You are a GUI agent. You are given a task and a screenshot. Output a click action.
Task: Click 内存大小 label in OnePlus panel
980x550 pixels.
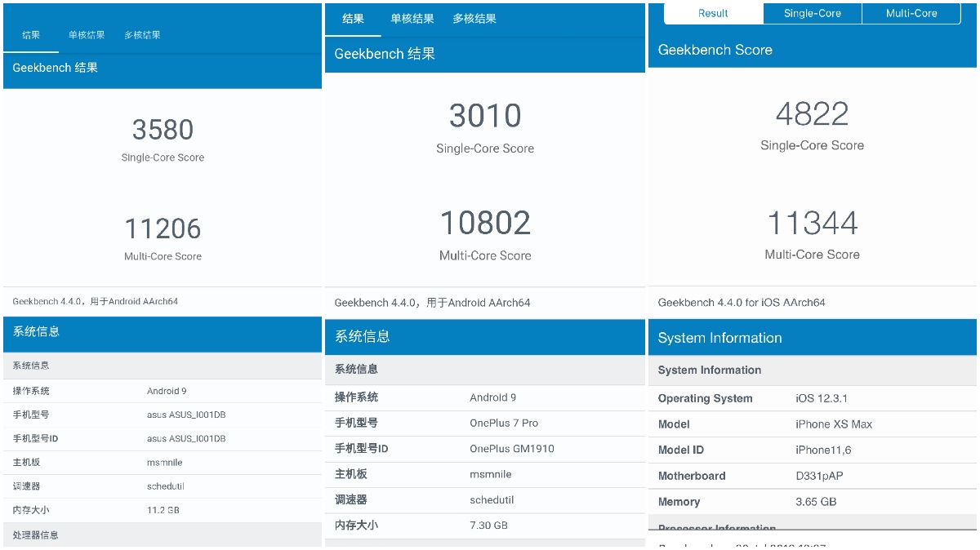tap(356, 526)
